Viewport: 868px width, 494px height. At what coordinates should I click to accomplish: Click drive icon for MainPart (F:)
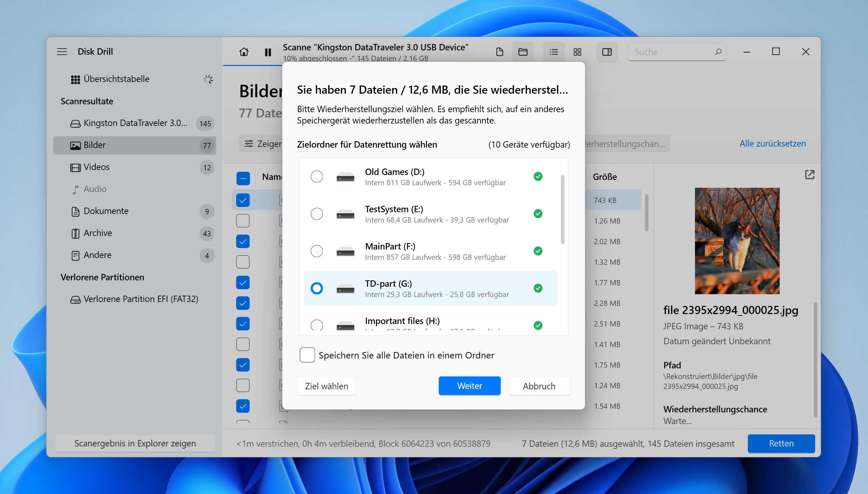pos(345,251)
